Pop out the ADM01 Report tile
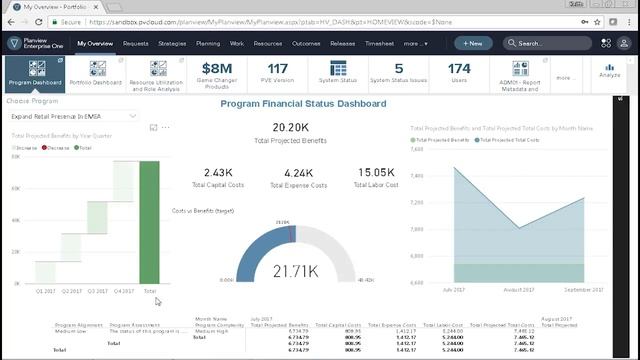The height and width of the screenshot is (360, 640). tap(545, 60)
